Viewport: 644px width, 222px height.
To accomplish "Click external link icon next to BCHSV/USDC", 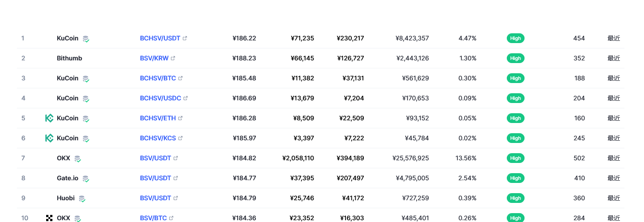I will 186,98.
